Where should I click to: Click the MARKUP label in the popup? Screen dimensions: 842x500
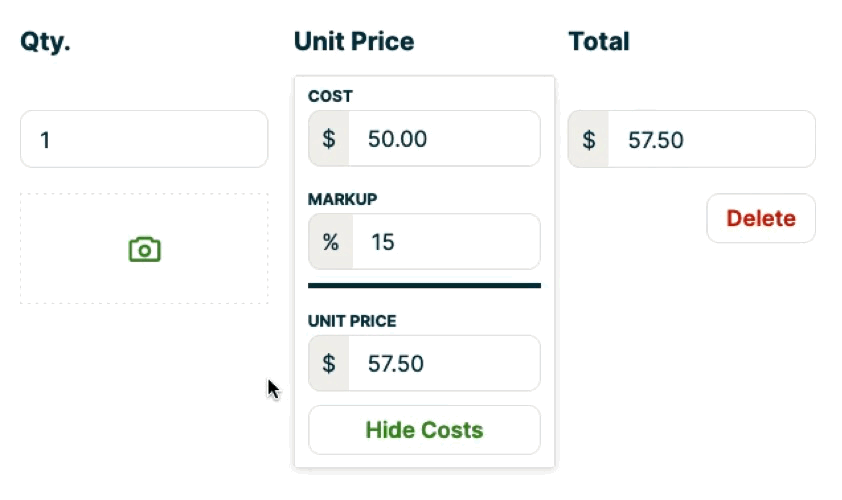pos(343,199)
